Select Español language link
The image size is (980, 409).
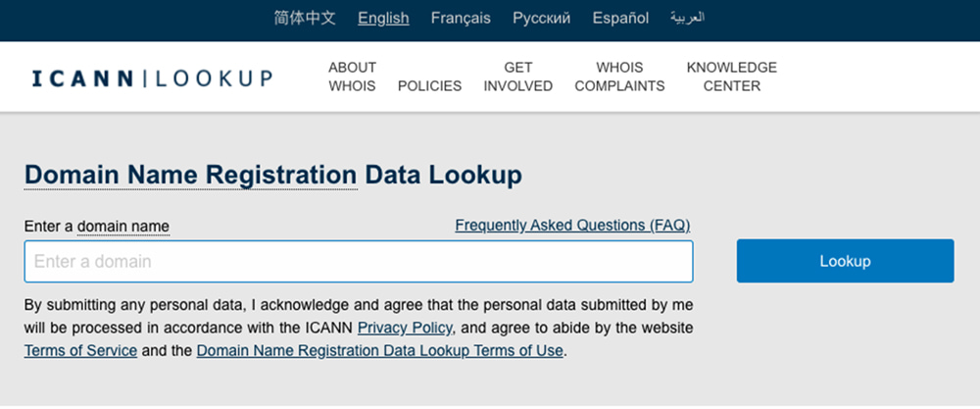[620, 18]
